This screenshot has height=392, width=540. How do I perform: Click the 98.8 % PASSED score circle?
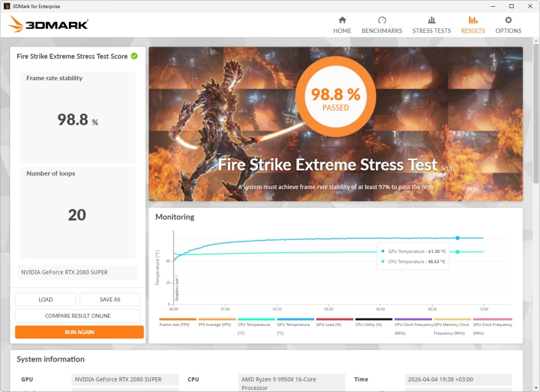335,96
